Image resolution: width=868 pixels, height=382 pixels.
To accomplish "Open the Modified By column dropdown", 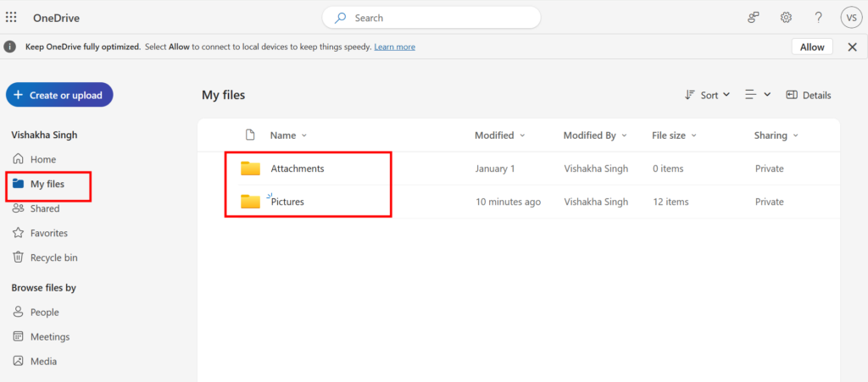I will [x=595, y=136].
